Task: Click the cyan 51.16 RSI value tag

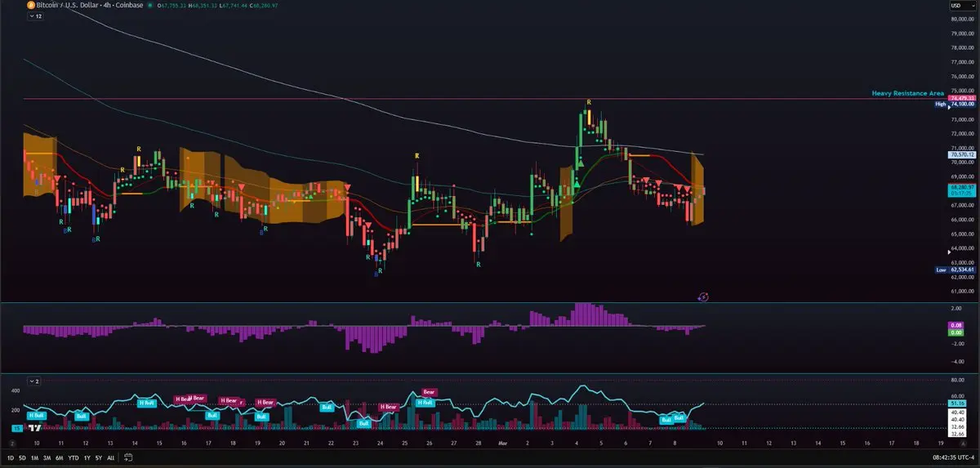Action: point(957,403)
